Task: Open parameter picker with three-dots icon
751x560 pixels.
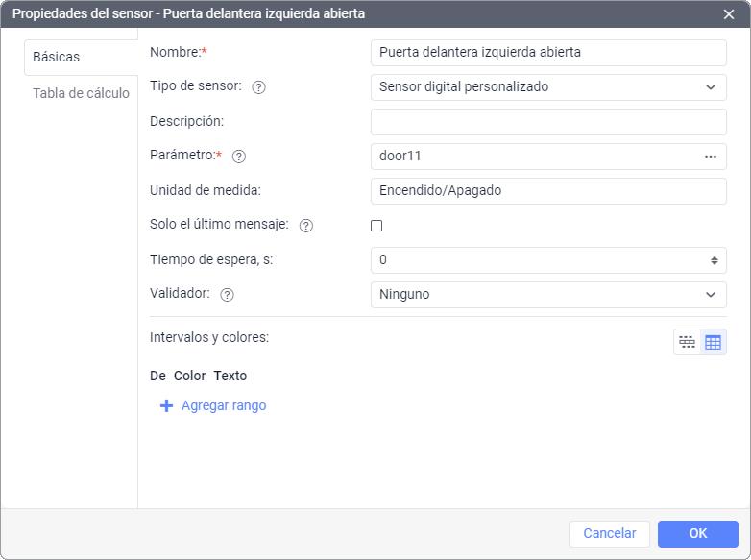Action: (711, 157)
